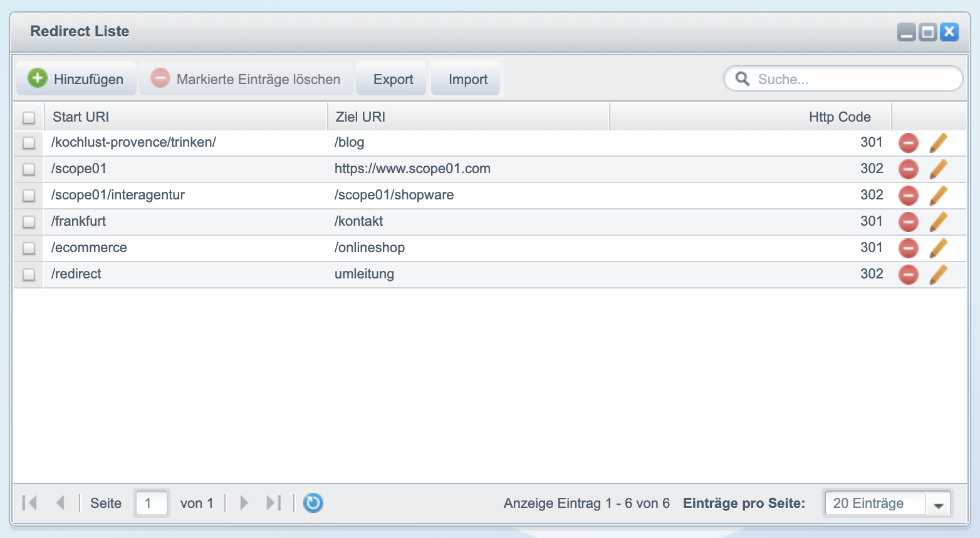Image resolution: width=980 pixels, height=538 pixels.
Task: Sort by the Start URI column
Action: (186, 117)
